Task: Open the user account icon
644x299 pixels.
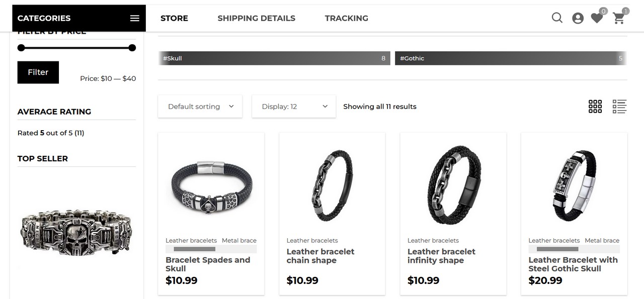Action: (x=578, y=18)
